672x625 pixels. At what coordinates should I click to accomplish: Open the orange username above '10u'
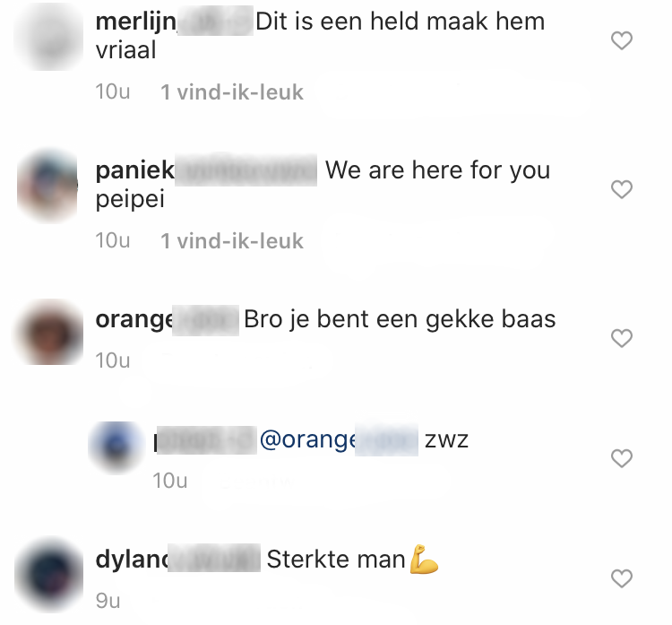(168, 320)
